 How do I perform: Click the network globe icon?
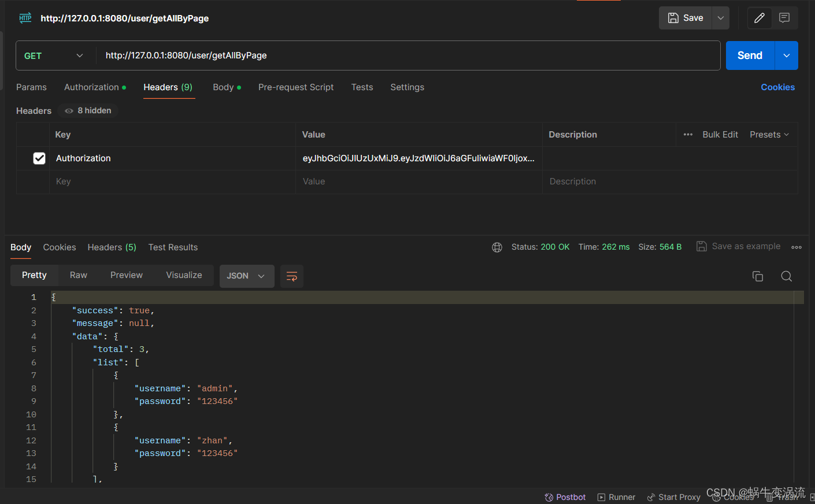[497, 247]
